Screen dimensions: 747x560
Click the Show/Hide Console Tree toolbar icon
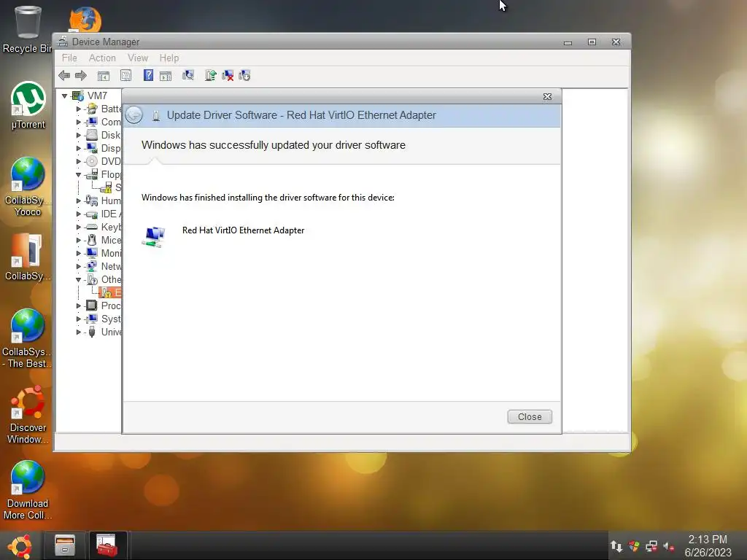(104, 76)
